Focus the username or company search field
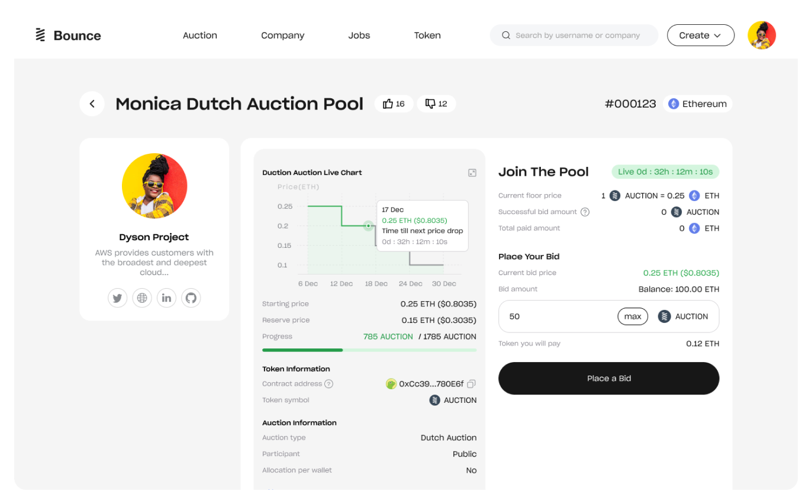The height and width of the screenshot is (504, 812). [x=577, y=35]
